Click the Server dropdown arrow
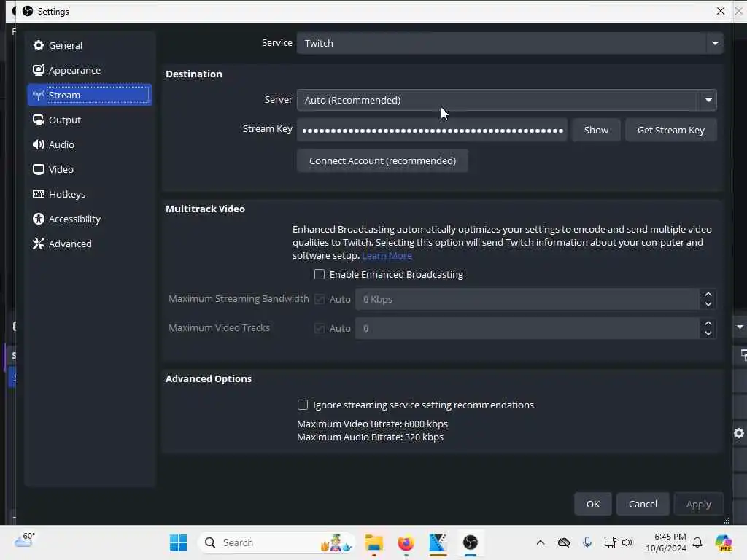This screenshot has width=747, height=560. pos(708,100)
